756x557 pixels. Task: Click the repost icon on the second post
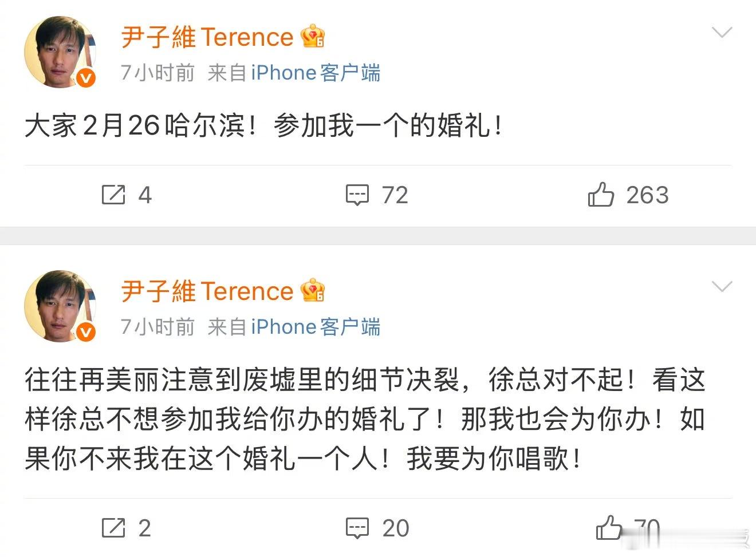tap(115, 527)
